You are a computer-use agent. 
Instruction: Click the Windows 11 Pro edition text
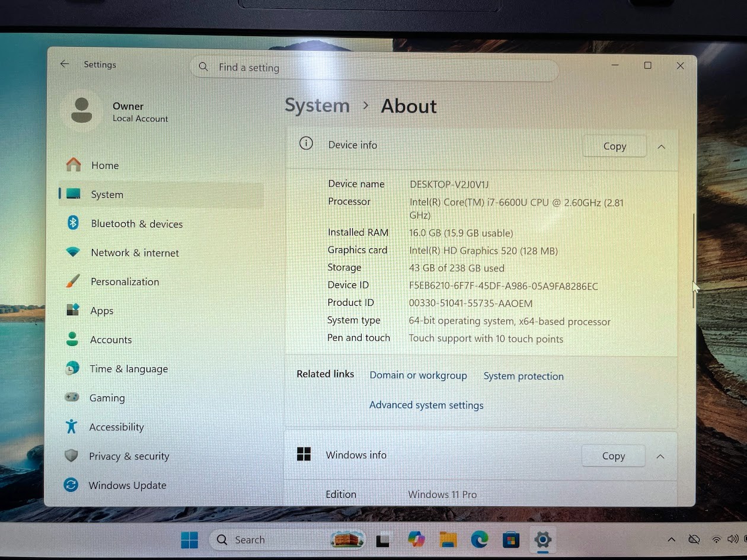point(442,494)
